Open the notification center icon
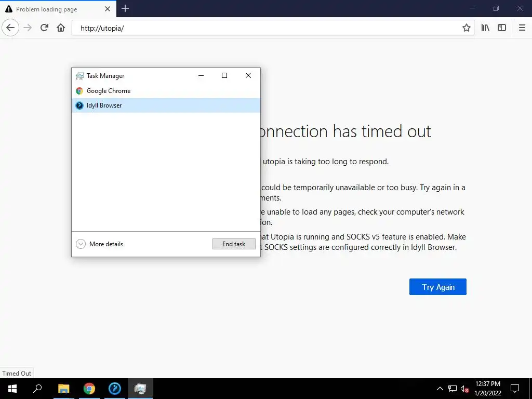Screen dimensions: 532x399 point(515,389)
